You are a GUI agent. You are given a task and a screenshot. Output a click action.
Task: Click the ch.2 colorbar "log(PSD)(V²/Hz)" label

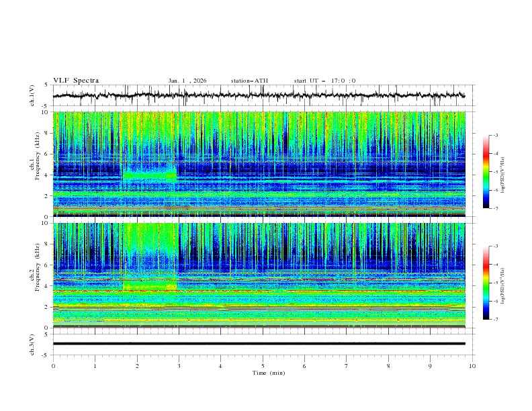pyautogui.click(x=503, y=286)
